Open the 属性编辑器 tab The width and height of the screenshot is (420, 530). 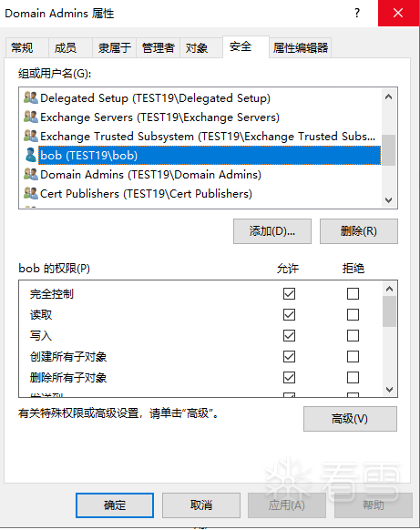pos(301,48)
